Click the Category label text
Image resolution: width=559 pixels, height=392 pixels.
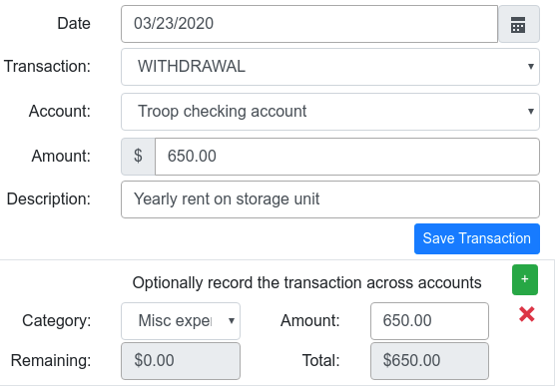coord(57,321)
